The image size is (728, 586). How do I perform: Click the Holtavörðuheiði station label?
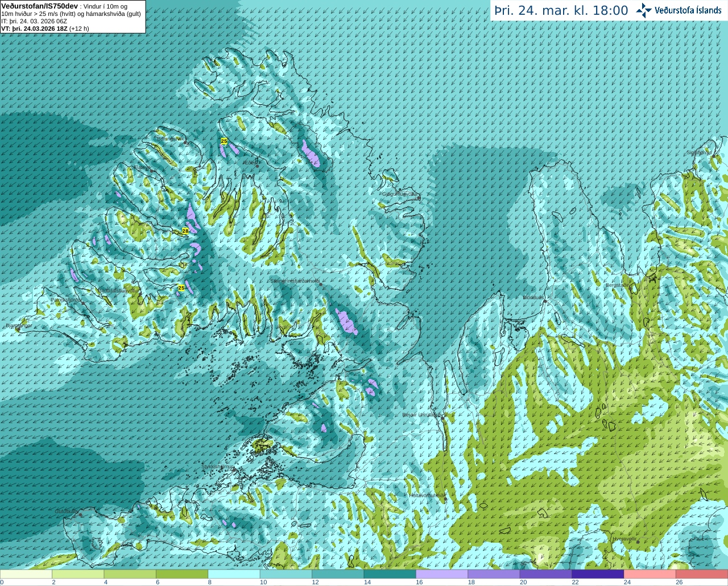pyautogui.click(x=428, y=496)
